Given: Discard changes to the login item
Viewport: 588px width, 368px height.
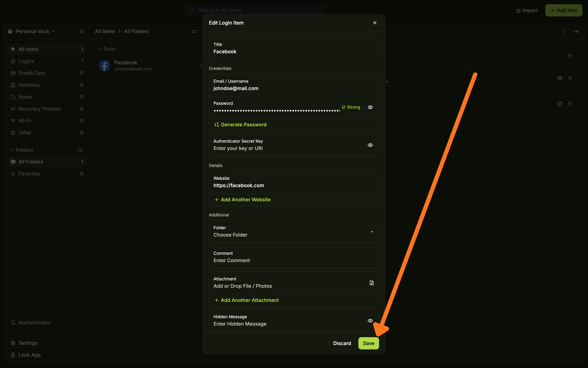Looking at the screenshot, I should coord(342,343).
